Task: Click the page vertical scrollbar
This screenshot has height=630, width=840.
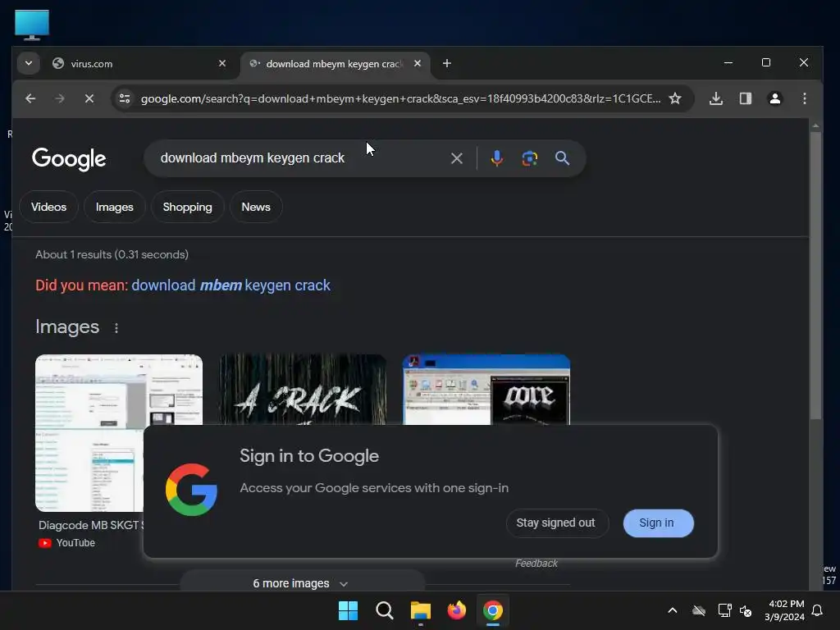Action: pos(815,276)
